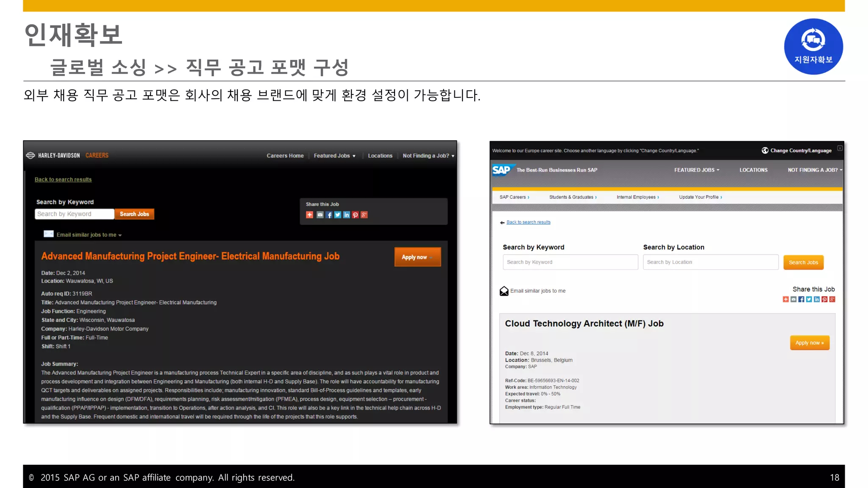The width and height of the screenshot is (868, 488).
Task: Open Internal Employees submenu
Action: (x=638, y=197)
